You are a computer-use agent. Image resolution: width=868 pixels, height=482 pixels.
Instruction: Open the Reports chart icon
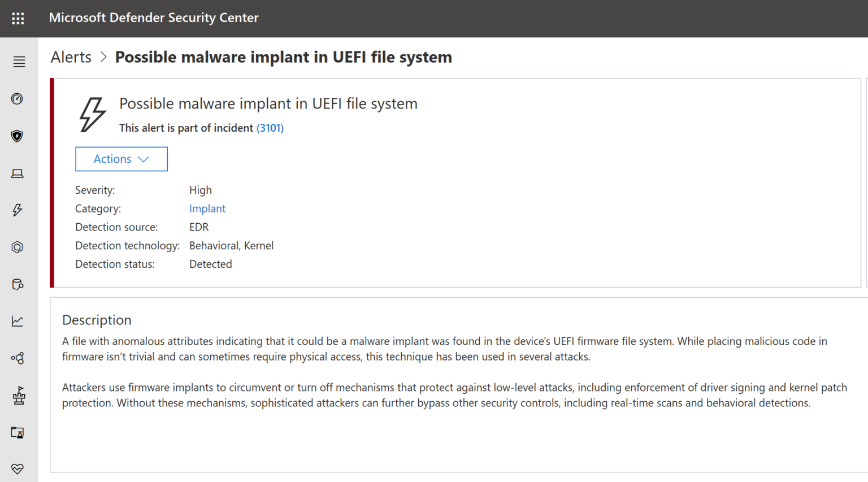click(x=17, y=321)
